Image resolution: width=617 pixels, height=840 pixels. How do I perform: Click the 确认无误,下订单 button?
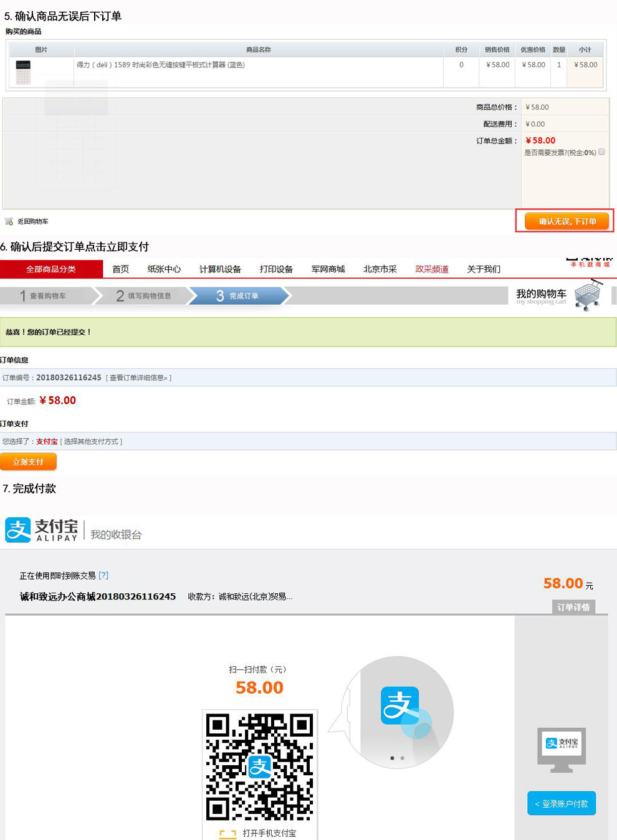click(x=567, y=221)
